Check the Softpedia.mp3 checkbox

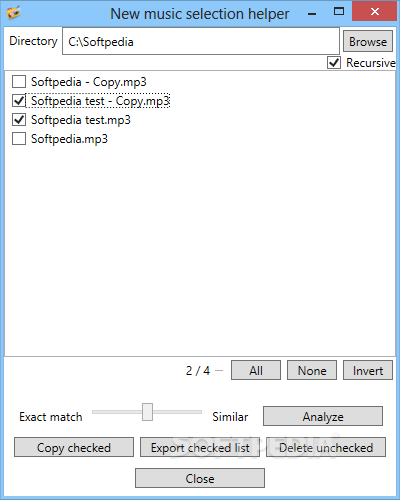19,138
